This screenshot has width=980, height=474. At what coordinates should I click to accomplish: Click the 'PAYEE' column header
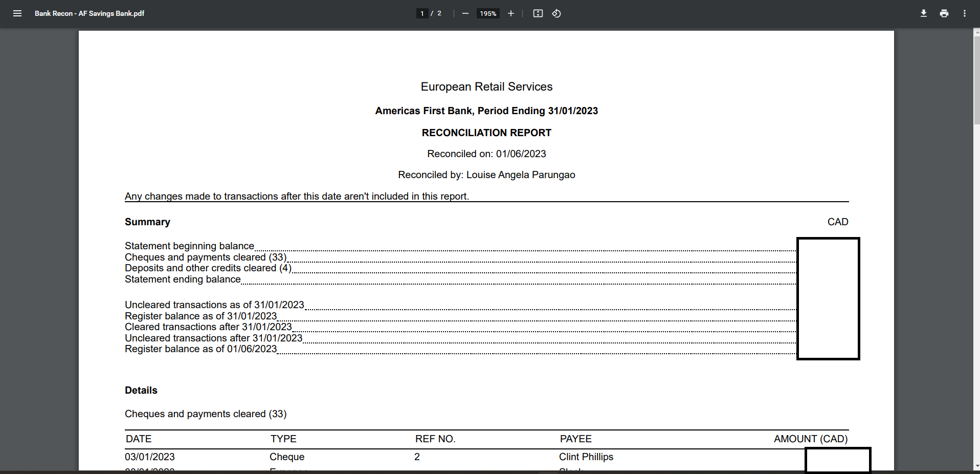click(x=576, y=439)
